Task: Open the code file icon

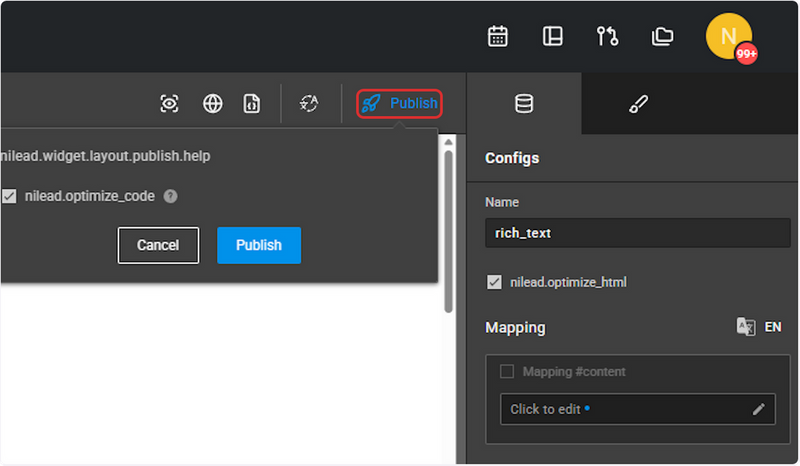Action: pyautogui.click(x=251, y=104)
